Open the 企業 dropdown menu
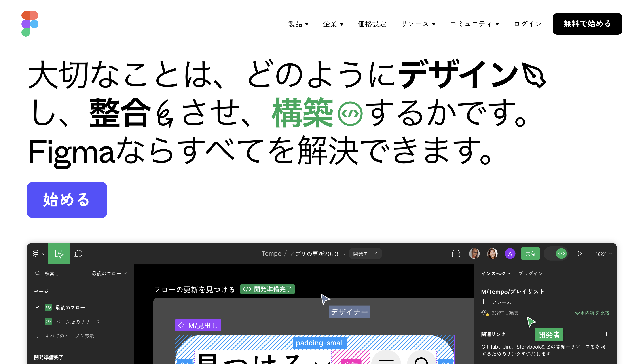The height and width of the screenshot is (364, 643). click(333, 24)
